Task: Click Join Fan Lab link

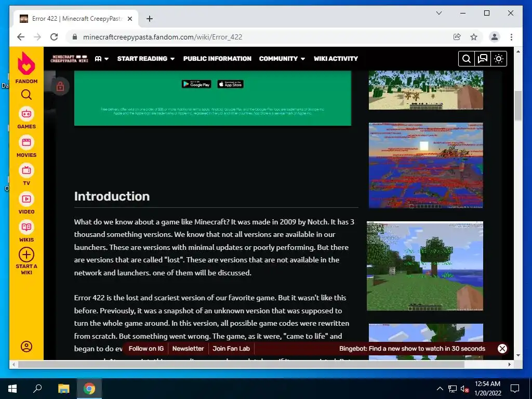Action: 231,349
